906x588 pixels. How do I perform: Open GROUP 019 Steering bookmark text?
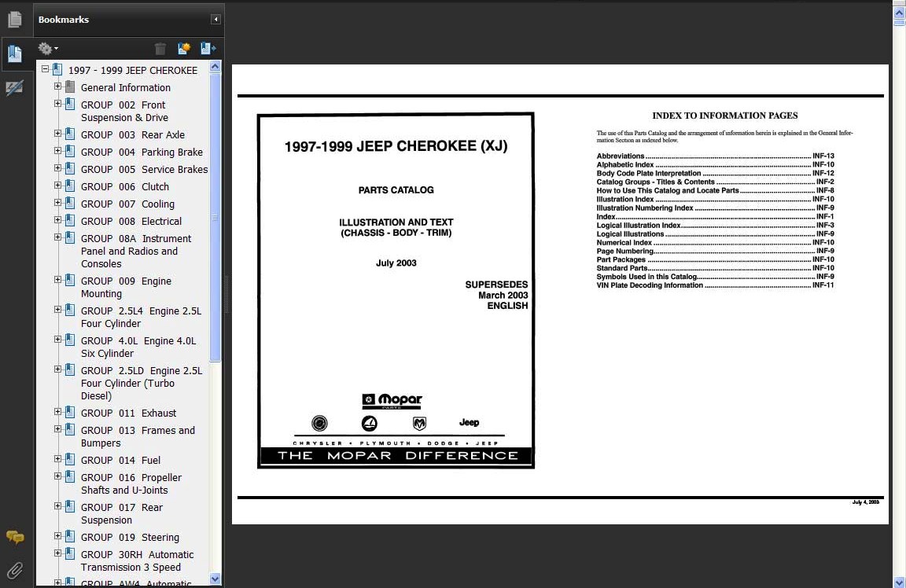[130, 537]
